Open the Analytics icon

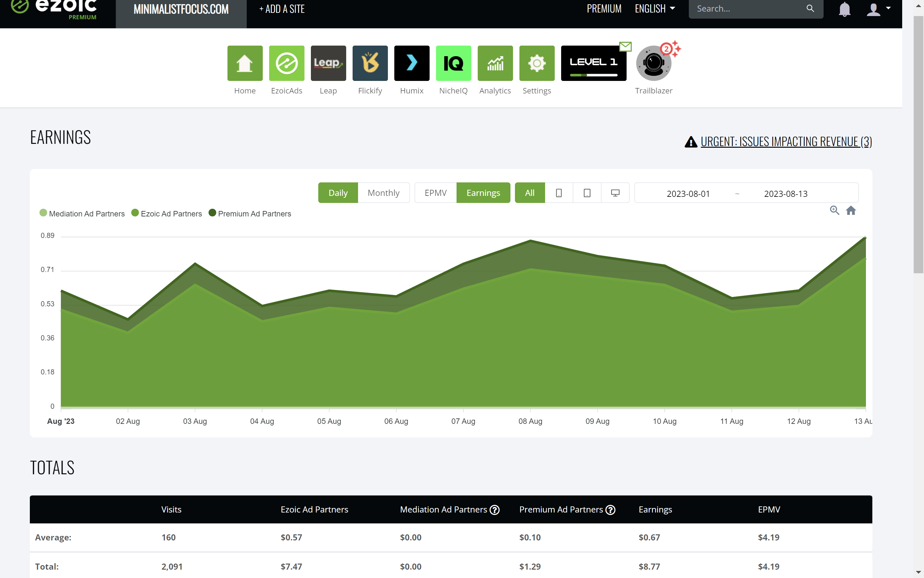(x=495, y=63)
